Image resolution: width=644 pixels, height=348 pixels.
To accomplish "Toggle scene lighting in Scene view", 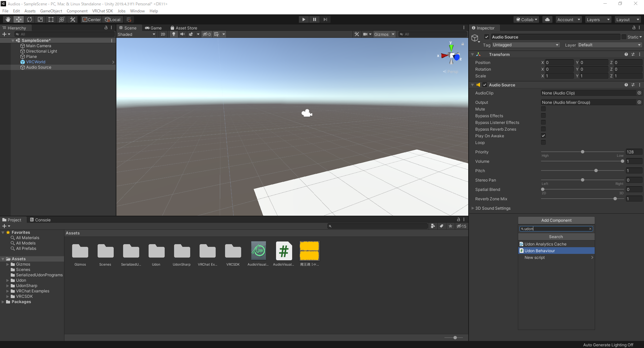I will [174, 34].
